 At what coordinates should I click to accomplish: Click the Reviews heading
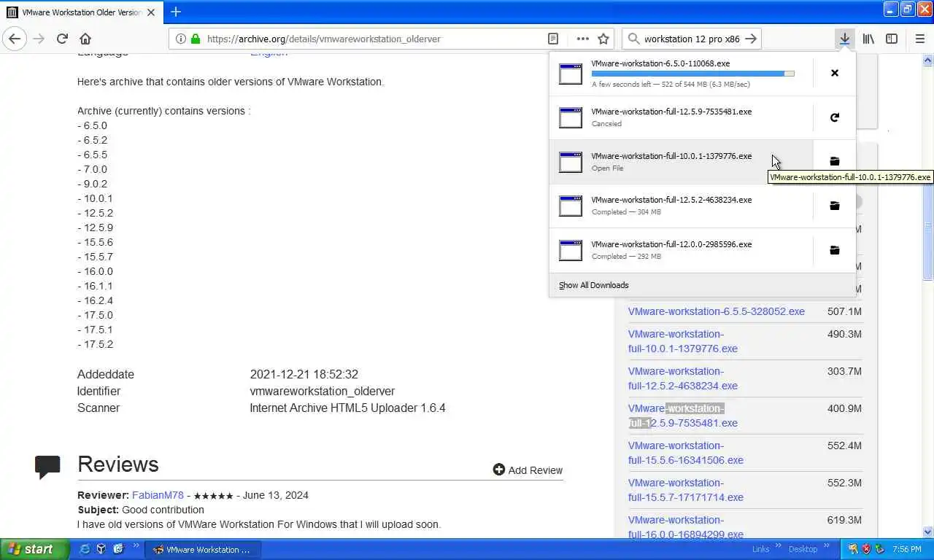[117, 464]
